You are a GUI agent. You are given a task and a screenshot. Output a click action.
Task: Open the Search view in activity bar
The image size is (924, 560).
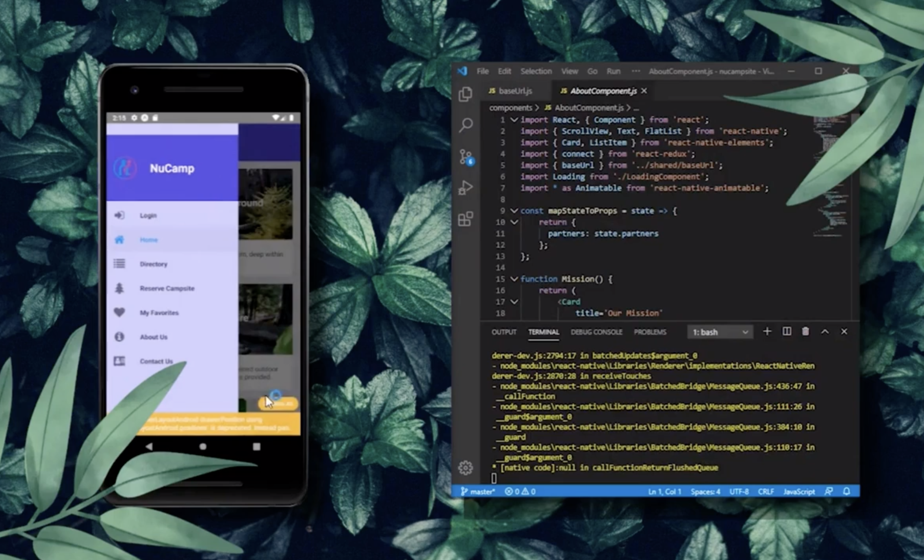pyautogui.click(x=466, y=125)
